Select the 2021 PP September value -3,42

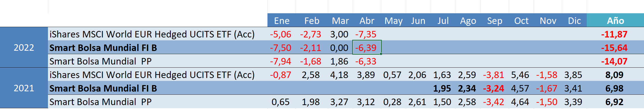pos(493,102)
